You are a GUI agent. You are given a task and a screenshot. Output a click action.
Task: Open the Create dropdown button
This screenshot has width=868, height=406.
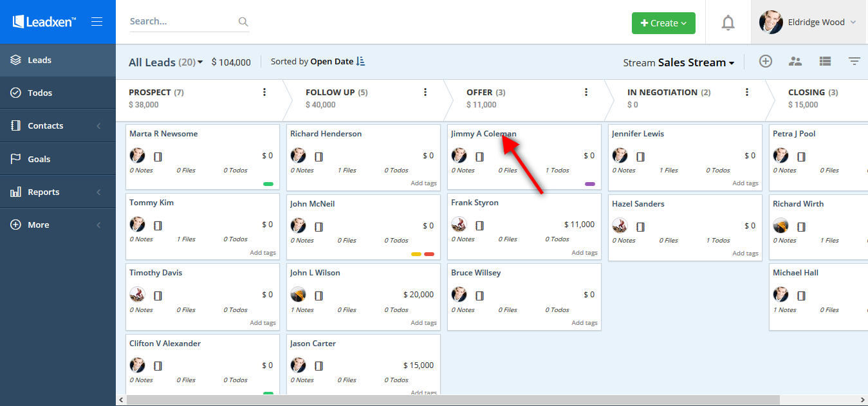click(663, 23)
